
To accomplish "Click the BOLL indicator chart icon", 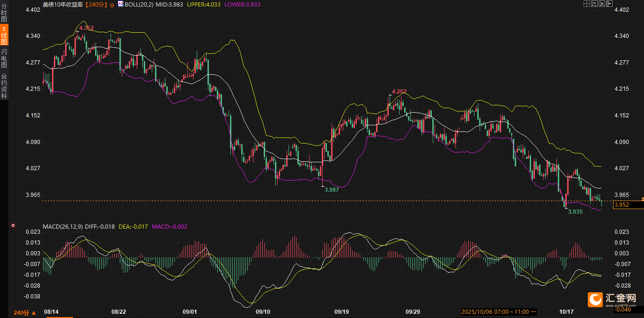I will click(x=120, y=4).
